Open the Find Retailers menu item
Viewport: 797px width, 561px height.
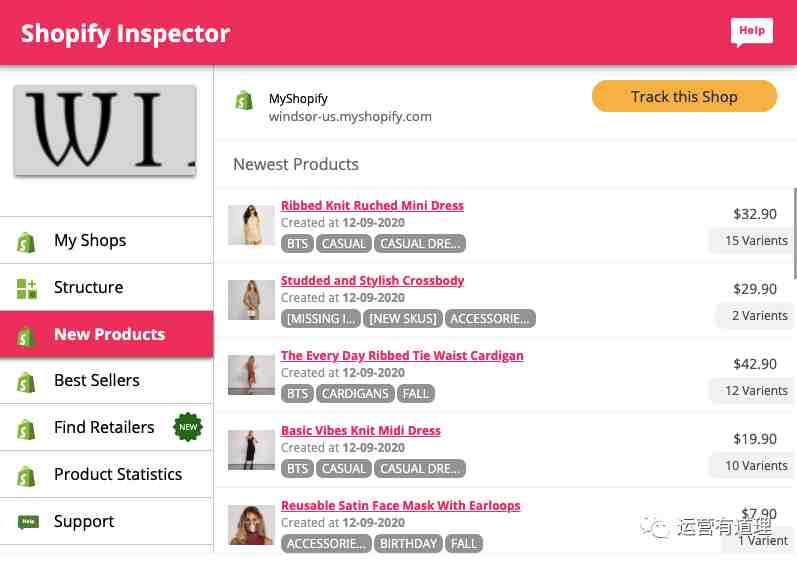pos(107,427)
